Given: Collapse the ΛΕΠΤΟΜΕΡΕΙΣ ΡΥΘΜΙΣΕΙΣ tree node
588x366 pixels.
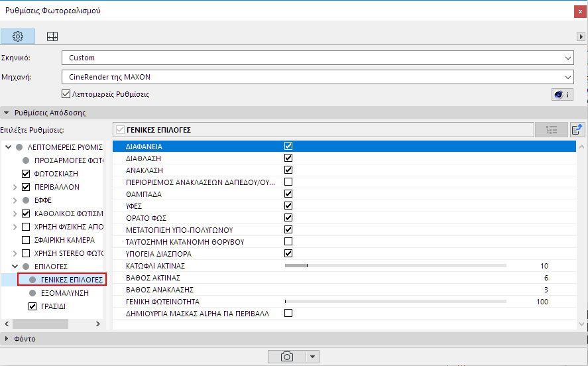Looking at the screenshot, I should click(8, 147).
